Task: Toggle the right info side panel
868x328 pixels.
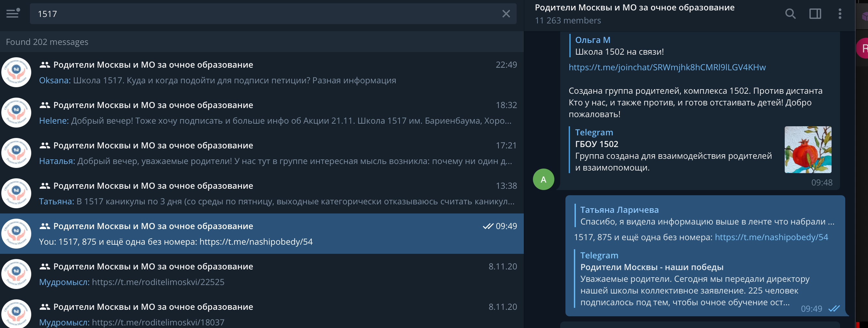Action: click(815, 14)
